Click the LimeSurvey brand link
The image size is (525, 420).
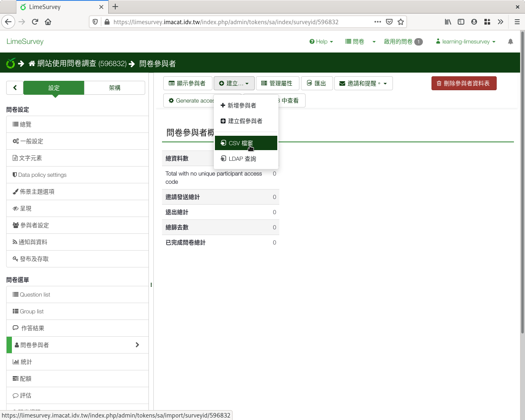point(25,41)
